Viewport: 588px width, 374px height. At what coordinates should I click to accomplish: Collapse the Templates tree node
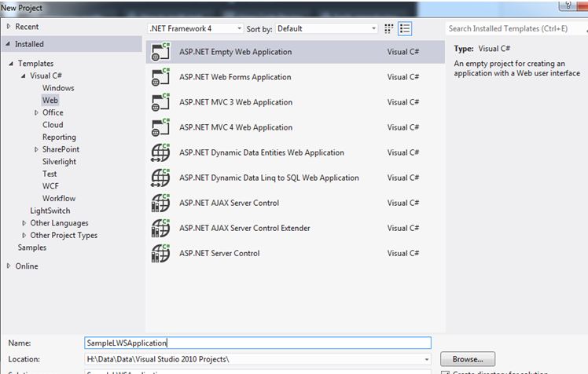click(11, 64)
